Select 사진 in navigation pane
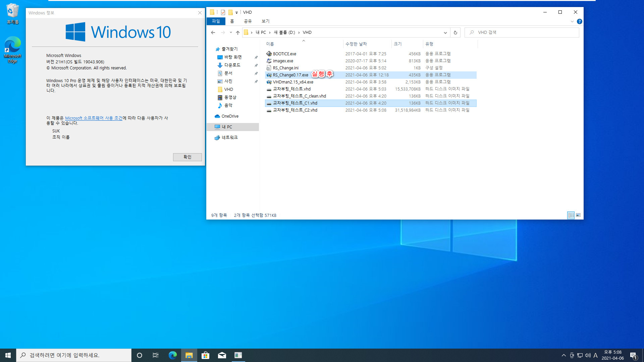 228,81
